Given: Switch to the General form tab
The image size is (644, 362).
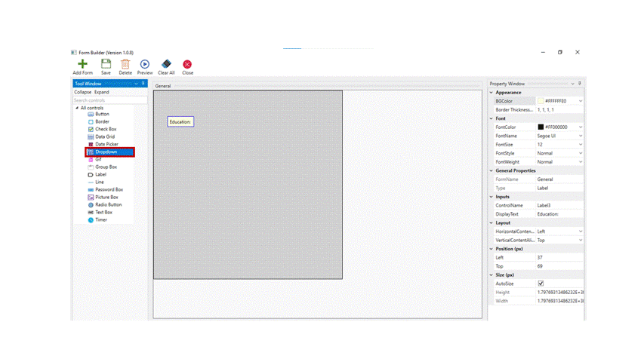Looking at the screenshot, I should tap(163, 86).
